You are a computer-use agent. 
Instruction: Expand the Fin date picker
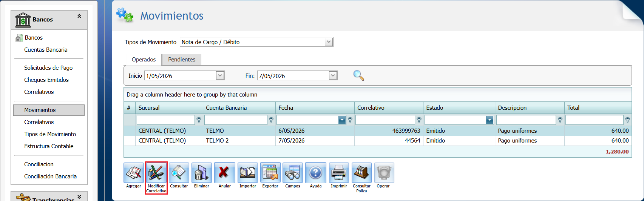coord(333,75)
